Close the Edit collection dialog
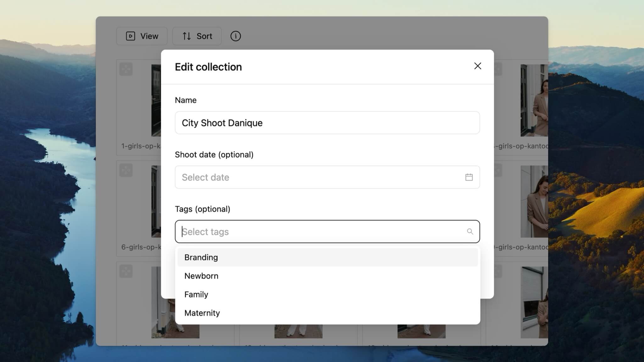Screen dimensions: 644x362 pos(478,66)
